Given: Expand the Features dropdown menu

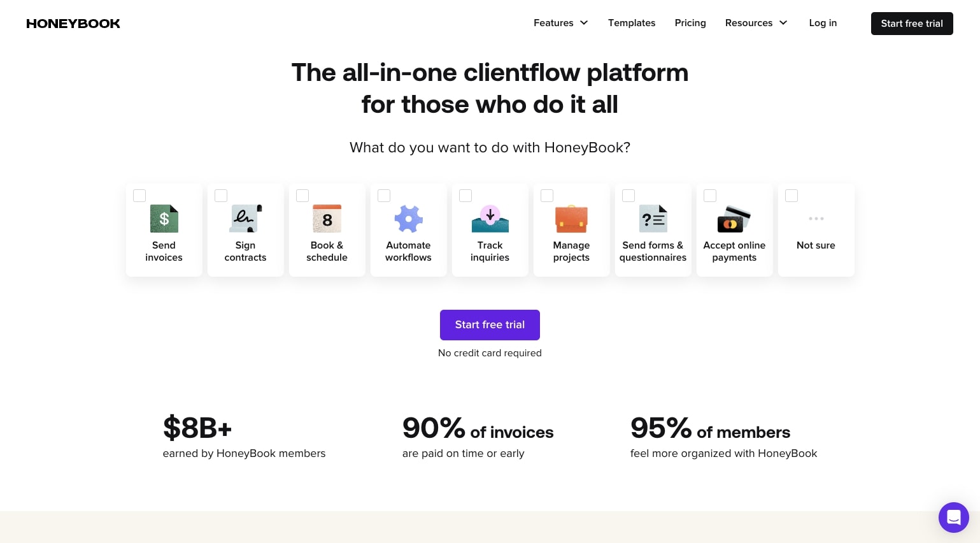Looking at the screenshot, I should 560,23.
